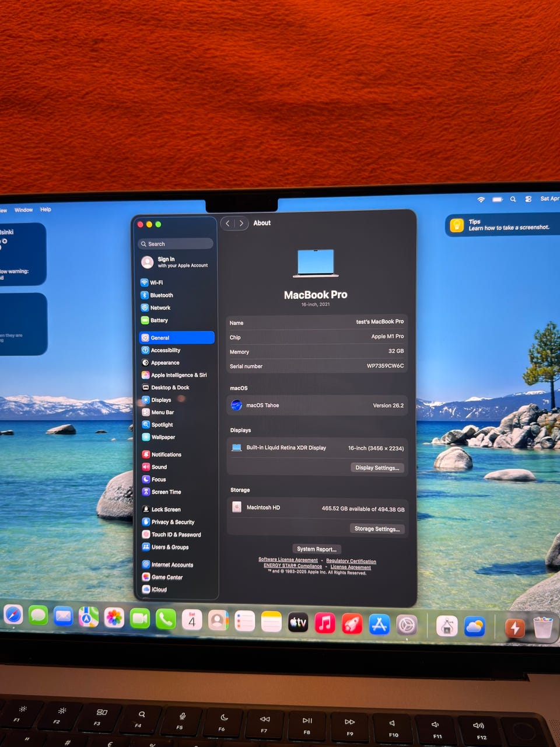
Task: Select the General sidebar item
Action: tap(177, 338)
